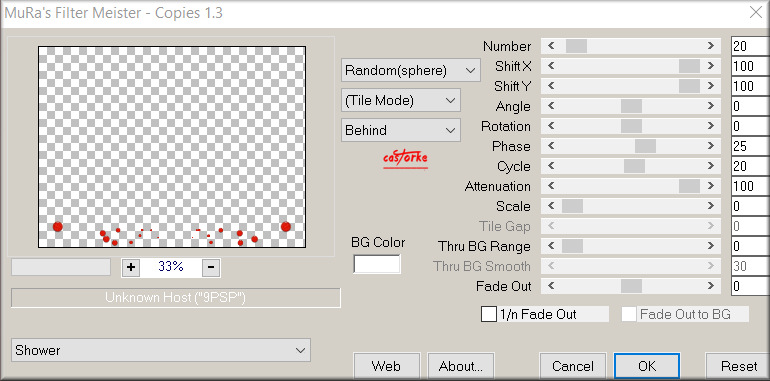Viewport: 770px width, 381px height.
Task: Click left arrow of Scale slider
Action: click(551, 206)
